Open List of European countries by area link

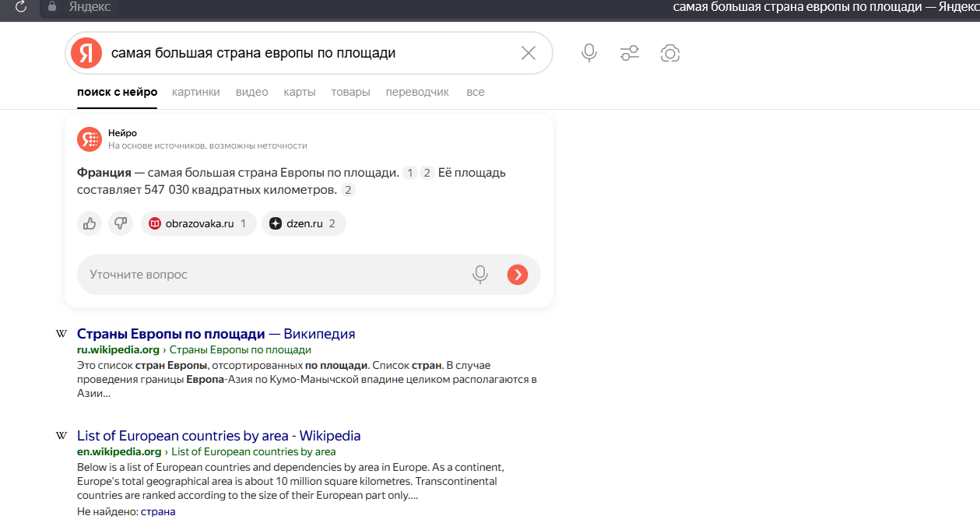219,436
